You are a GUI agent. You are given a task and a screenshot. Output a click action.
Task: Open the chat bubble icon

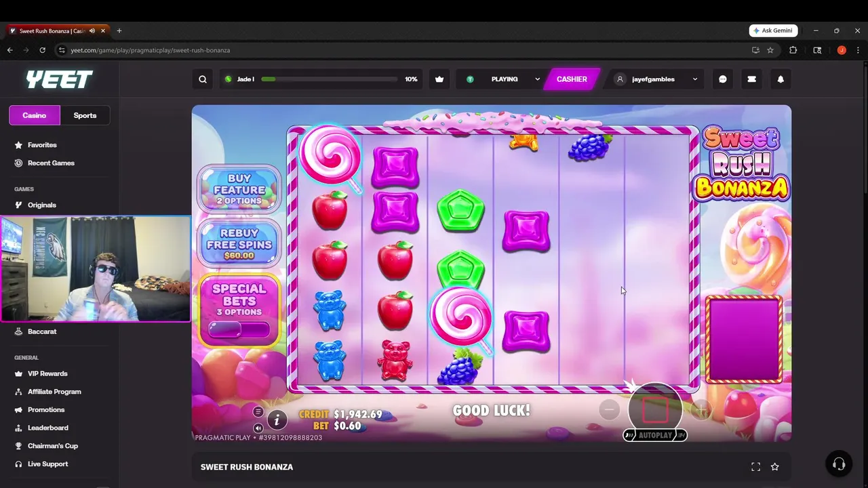tap(723, 79)
